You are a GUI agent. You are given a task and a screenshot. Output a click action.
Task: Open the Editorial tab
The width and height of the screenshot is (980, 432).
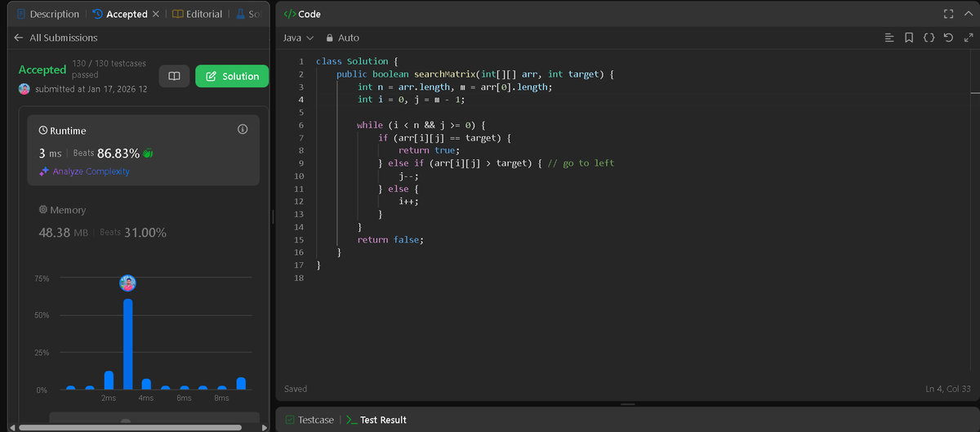tap(197, 14)
